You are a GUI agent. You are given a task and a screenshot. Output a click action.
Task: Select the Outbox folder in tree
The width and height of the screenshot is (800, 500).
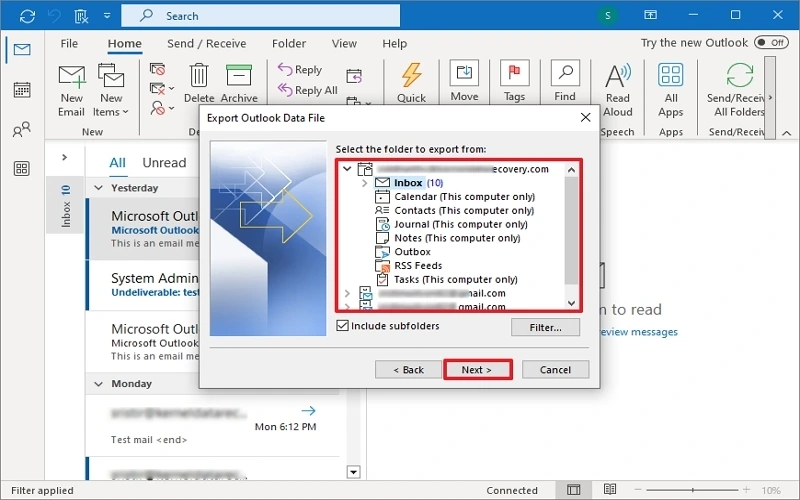click(x=403, y=252)
